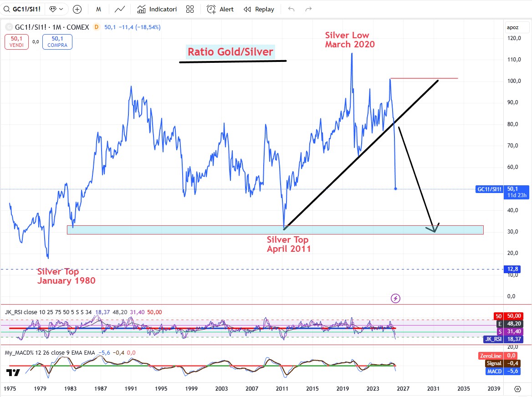This screenshot has height=397, width=532.
Task: Open chart settings gear at bottom right
Action: tap(517, 389)
